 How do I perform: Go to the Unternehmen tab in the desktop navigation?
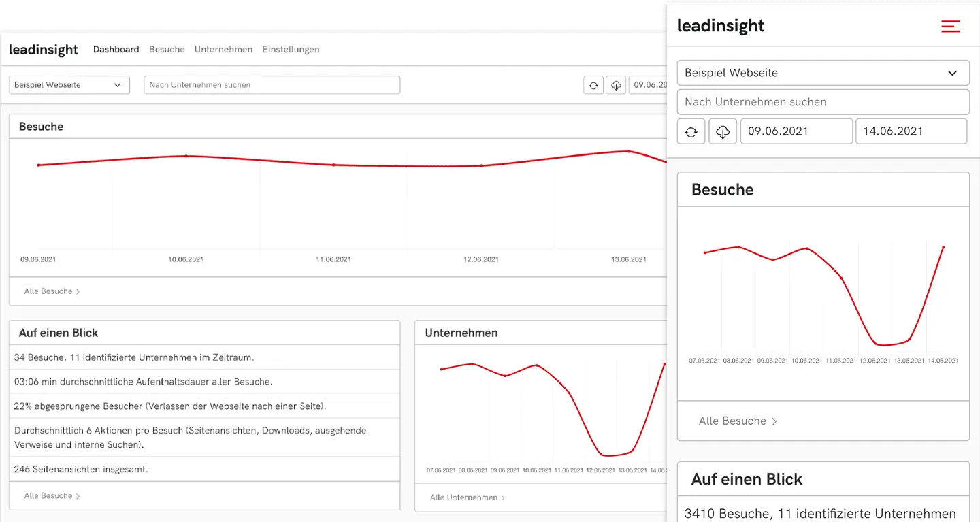223,50
